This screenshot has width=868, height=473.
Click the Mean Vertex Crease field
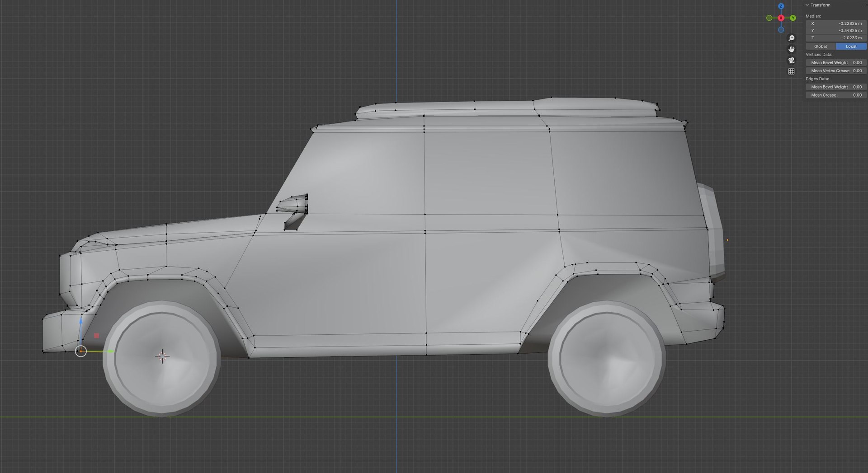tap(836, 71)
